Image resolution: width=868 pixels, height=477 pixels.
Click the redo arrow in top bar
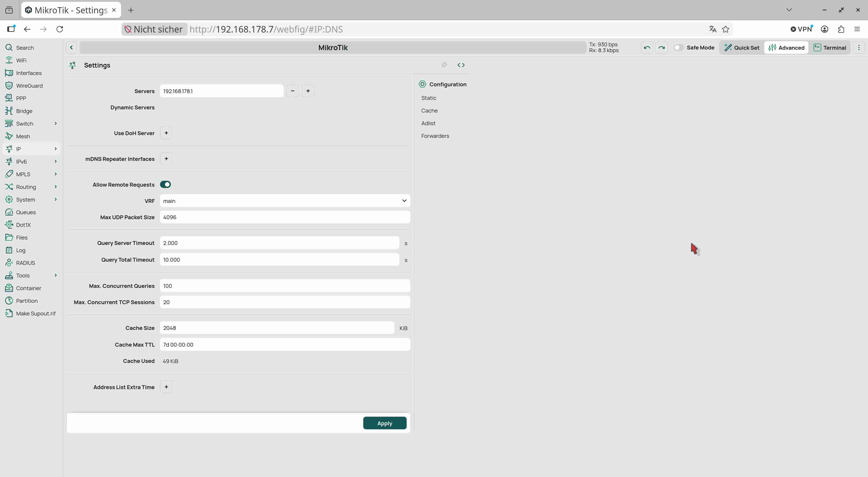[x=661, y=48]
